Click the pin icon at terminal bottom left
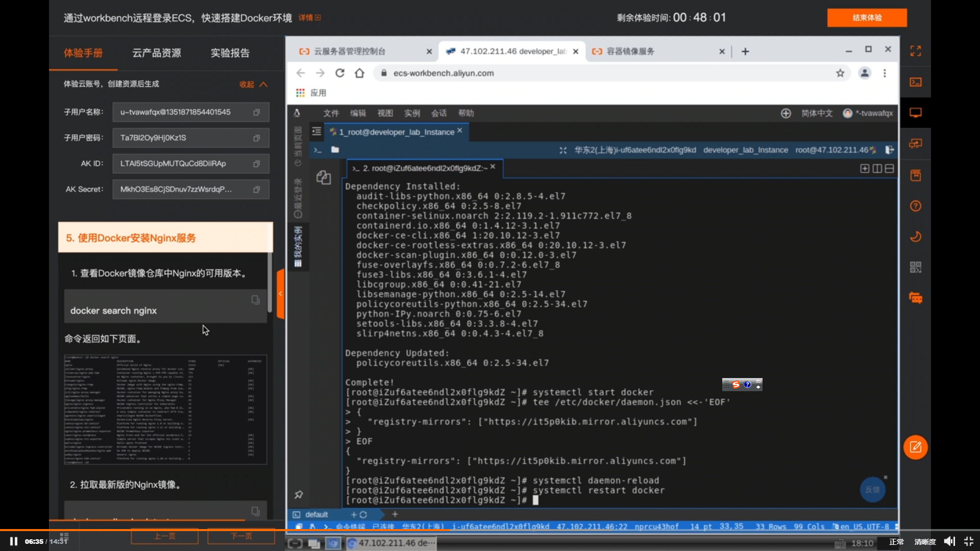This screenshot has height=551, width=980. (x=299, y=494)
